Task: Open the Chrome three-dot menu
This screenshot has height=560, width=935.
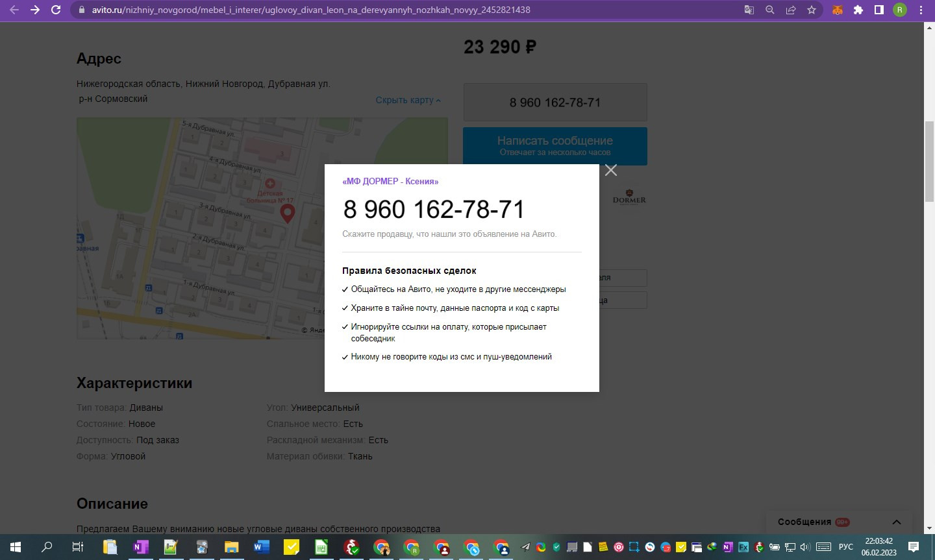Action: coord(921,10)
